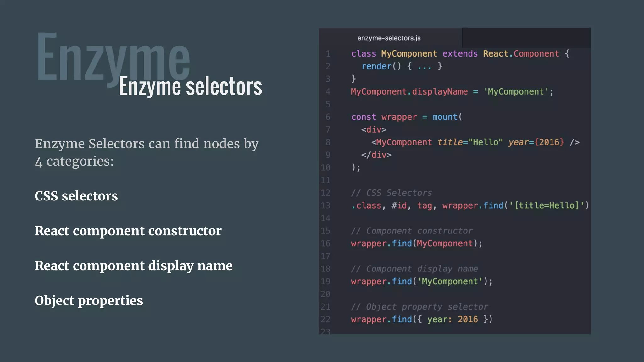Click "React component display name" heading
The height and width of the screenshot is (362, 644).
[x=133, y=266]
